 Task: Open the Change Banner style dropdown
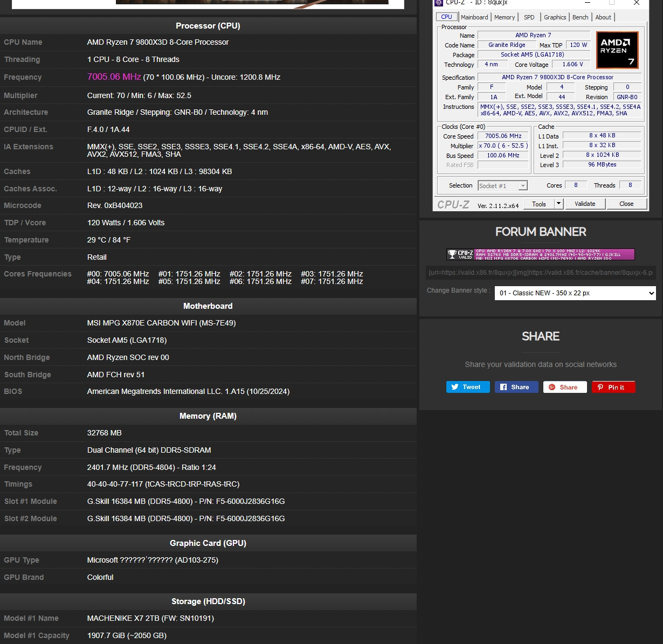pyautogui.click(x=575, y=293)
